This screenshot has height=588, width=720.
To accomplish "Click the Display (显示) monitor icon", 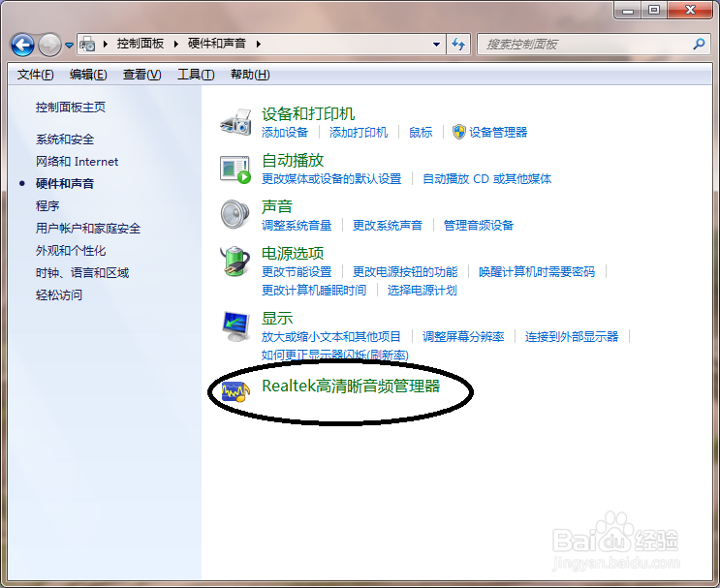I will point(235,326).
